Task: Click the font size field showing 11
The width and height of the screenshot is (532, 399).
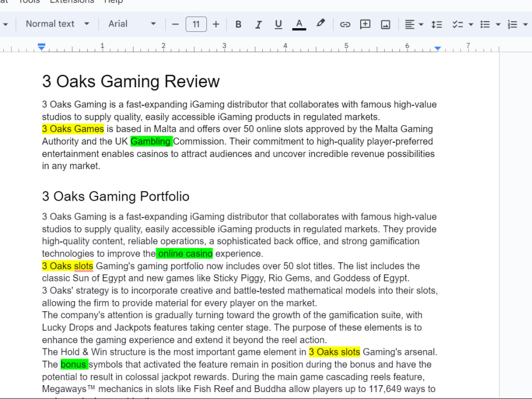Action: pos(196,24)
